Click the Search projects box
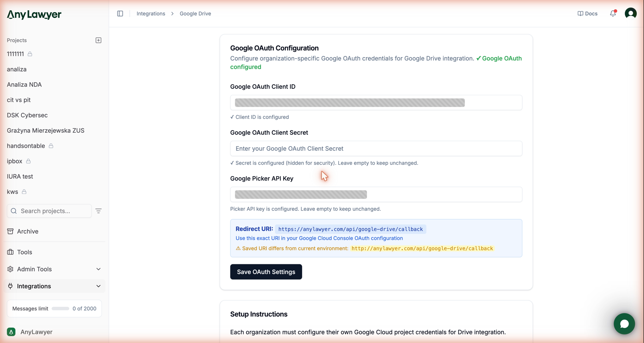 (49, 211)
